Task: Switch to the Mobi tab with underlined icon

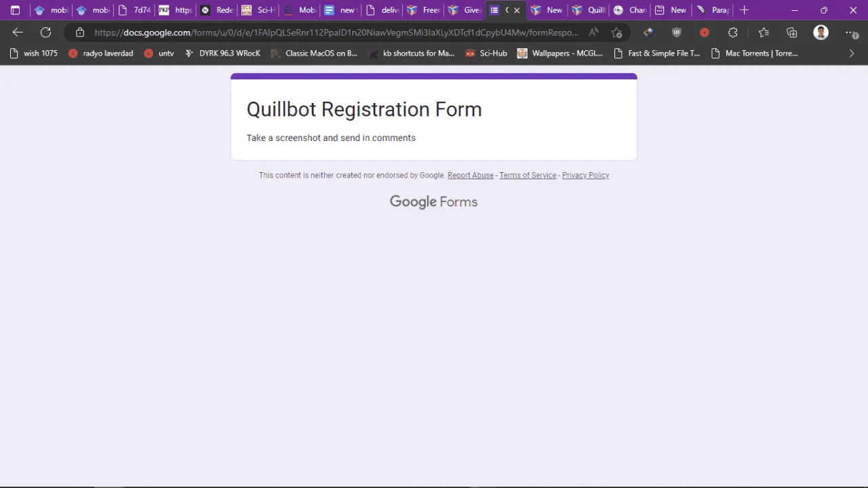Action: (x=299, y=10)
